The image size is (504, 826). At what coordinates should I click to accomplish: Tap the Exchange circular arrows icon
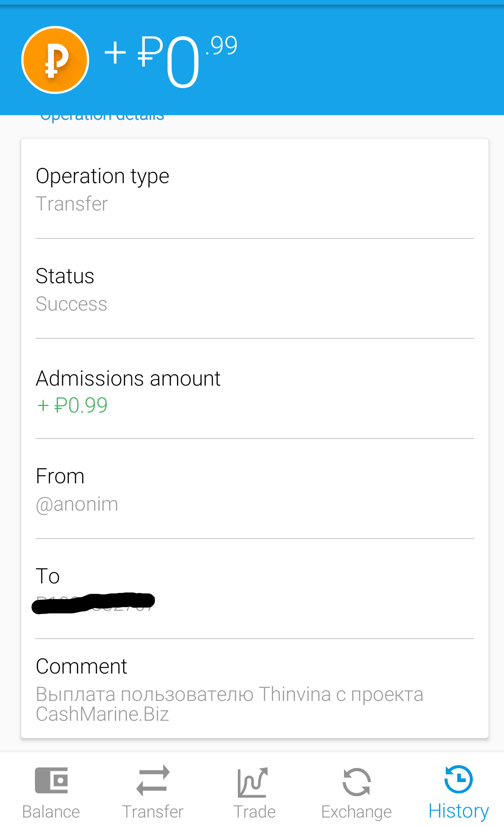[356, 782]
